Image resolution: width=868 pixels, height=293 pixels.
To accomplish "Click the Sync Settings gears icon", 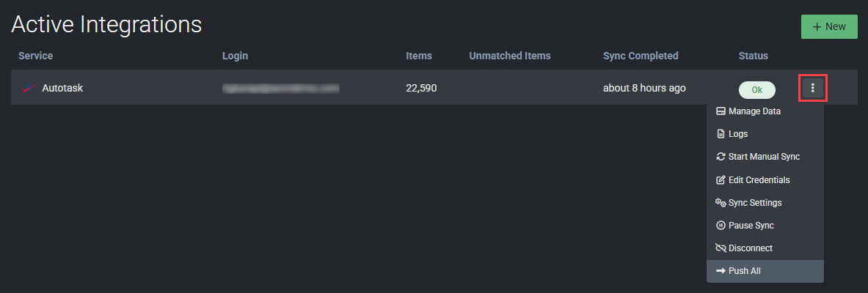I will [721, 202].
